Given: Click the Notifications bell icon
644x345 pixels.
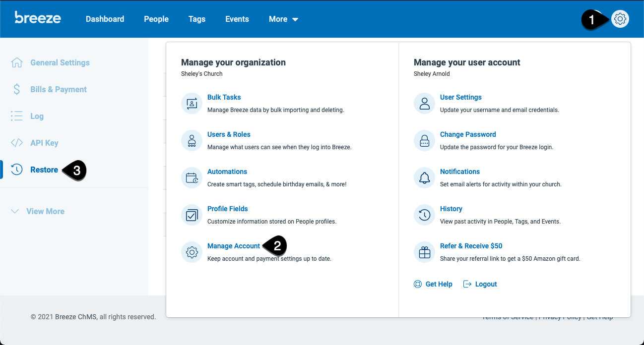Looking at the screenshot, I should tap(424, 178).
